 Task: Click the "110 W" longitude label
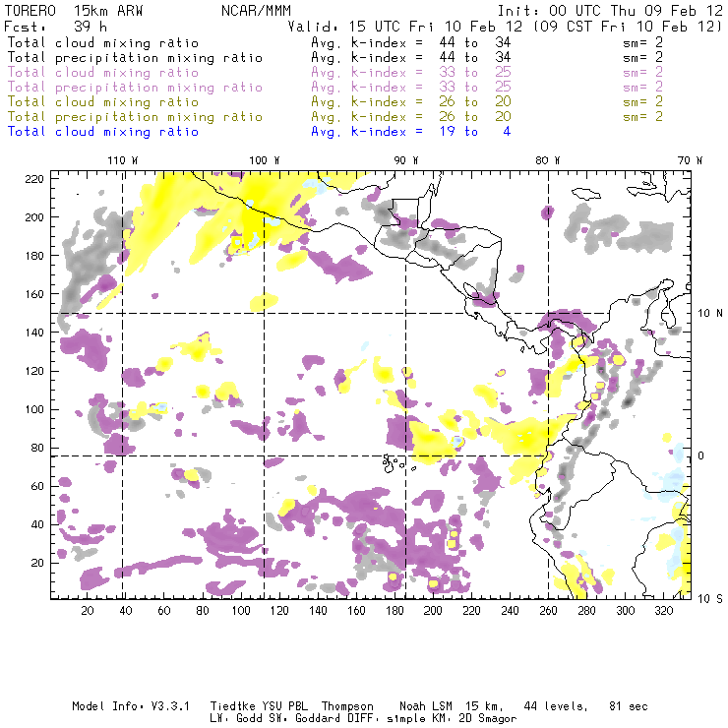(x=123, y=160)
